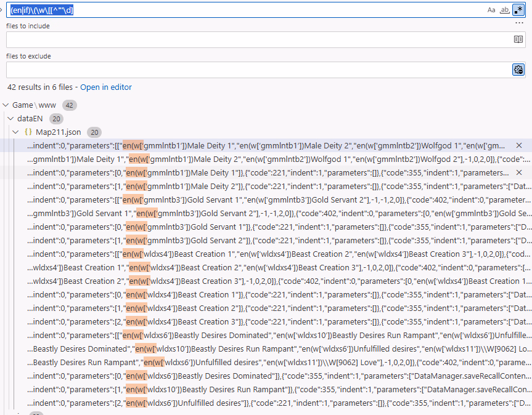
Task: Disable the Use Regular Expression toggle
Action: tap(518, 10)
